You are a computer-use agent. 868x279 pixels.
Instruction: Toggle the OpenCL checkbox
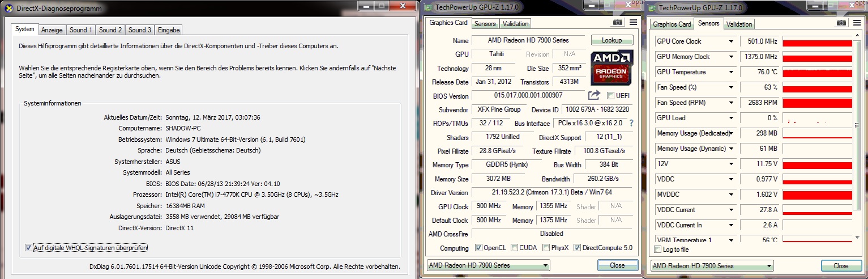(478, 248)
